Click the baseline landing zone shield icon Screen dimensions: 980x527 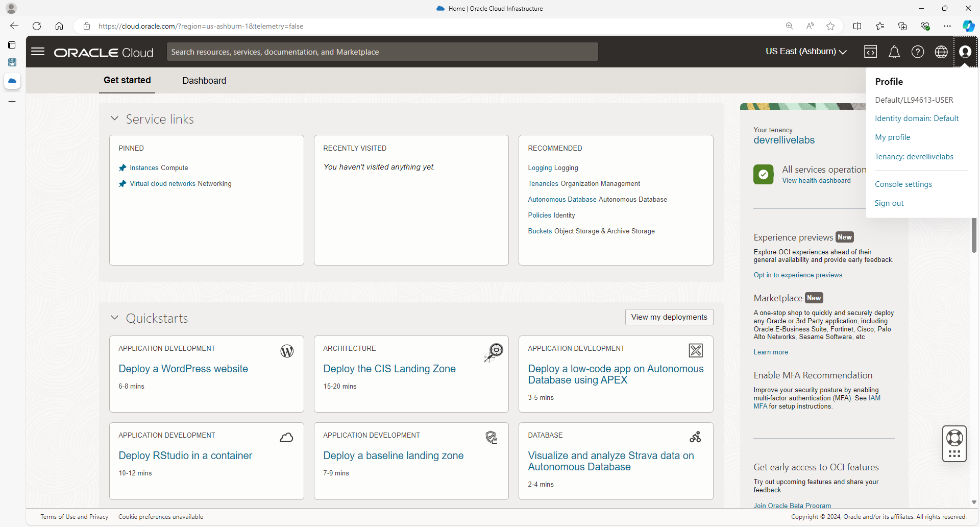tap(491, 437)
